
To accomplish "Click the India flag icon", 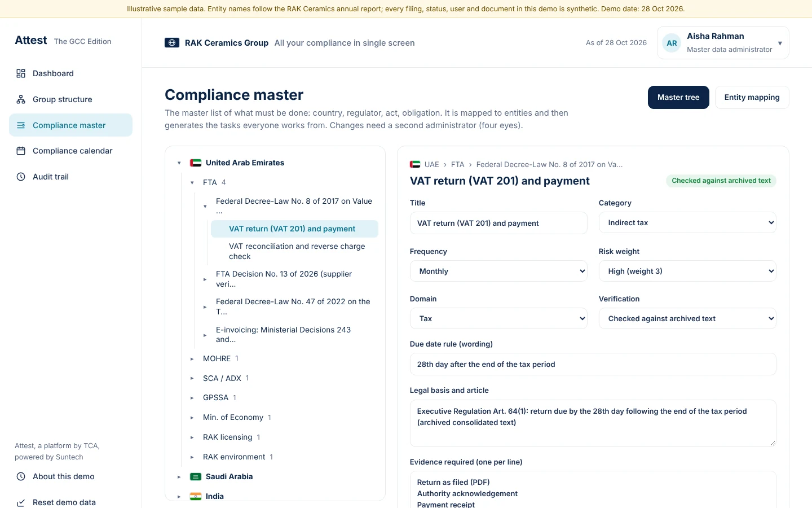I will click(196, 496).
